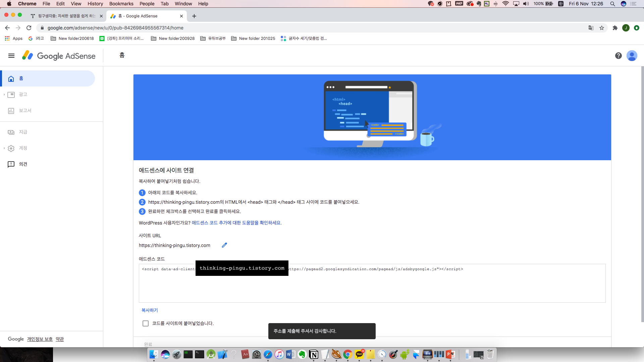
Task: Open 지급 payments in sidebar
Action: tap(23, 132)
